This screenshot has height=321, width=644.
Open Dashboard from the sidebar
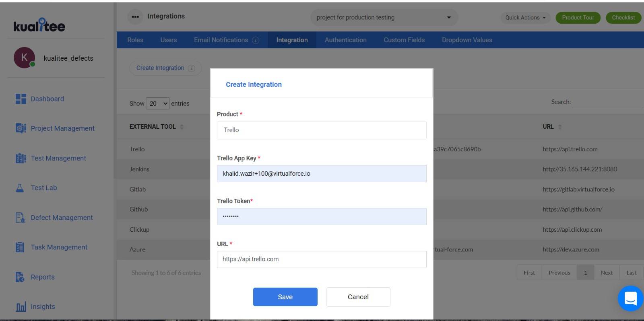pyautogui.click(x=47, y=99)
